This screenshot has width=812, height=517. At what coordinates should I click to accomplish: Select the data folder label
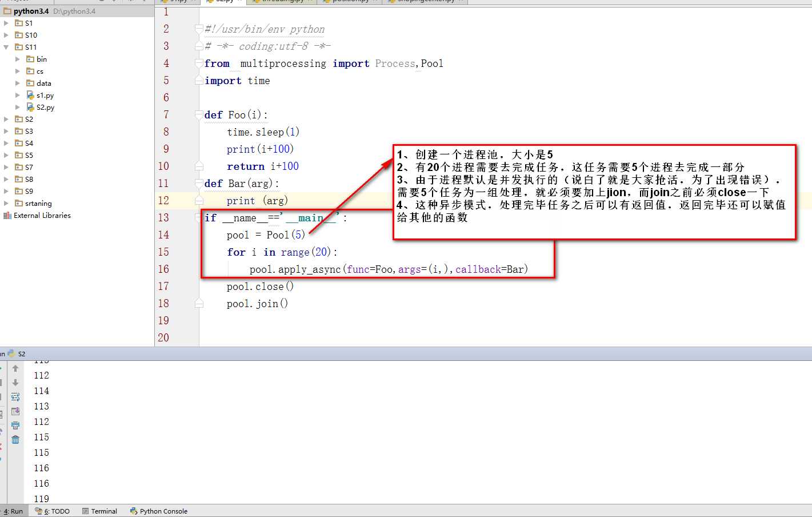click(44, 83)
